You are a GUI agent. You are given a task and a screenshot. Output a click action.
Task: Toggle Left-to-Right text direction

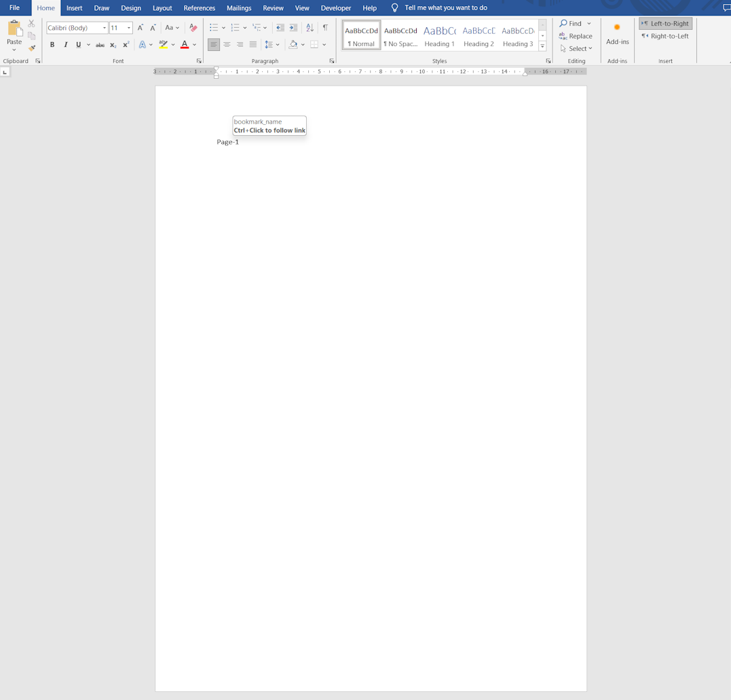click(665, 23)
